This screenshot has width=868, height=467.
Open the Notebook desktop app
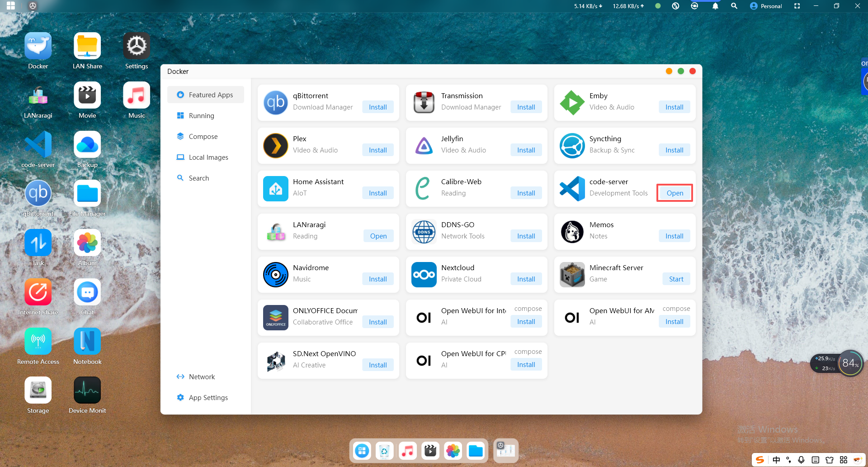[x=87, y=342]
